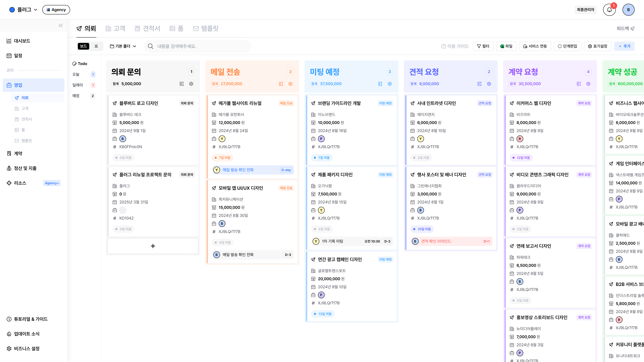644x362 pixels.
Task: Select 의뢰 tab
Action: tap(86, 28)
